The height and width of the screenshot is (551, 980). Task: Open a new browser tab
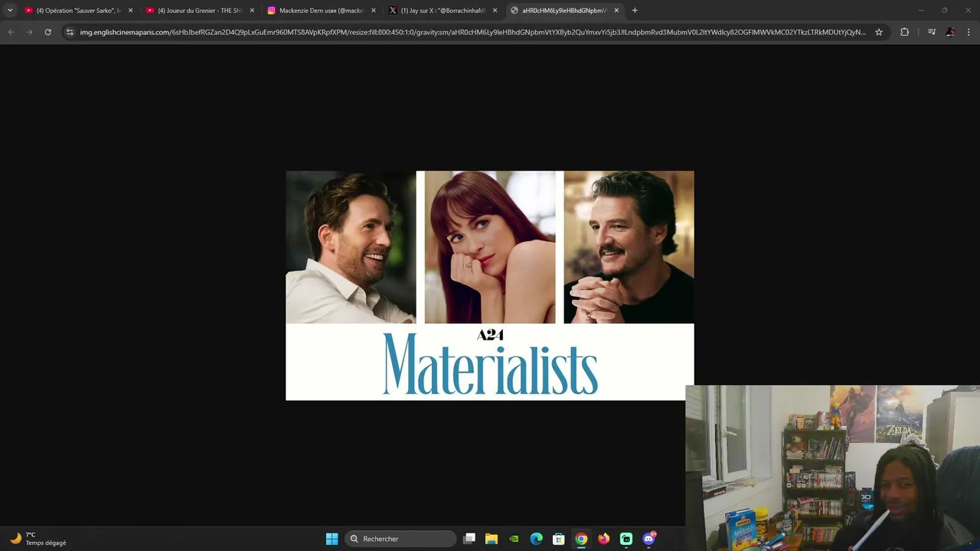635,11
